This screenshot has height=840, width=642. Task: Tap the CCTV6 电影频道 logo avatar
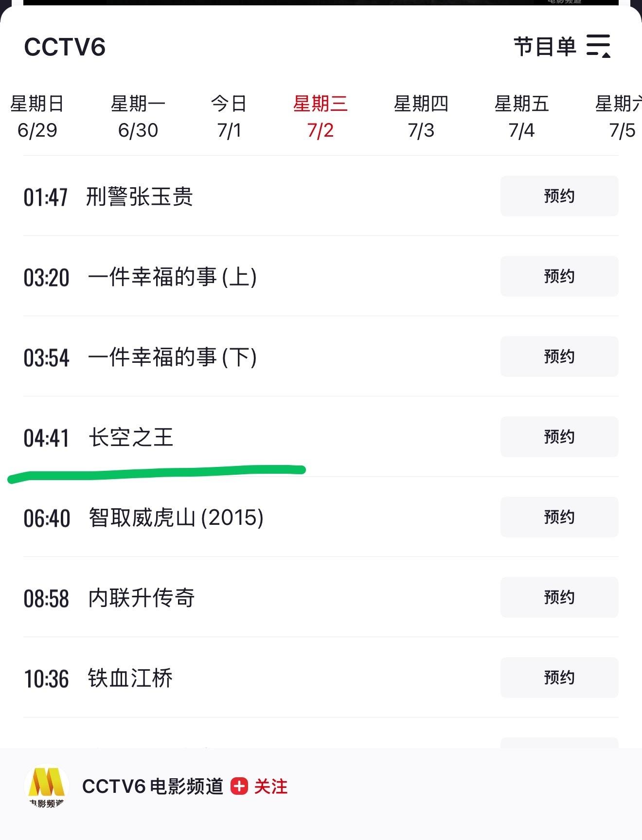(46, 786)
